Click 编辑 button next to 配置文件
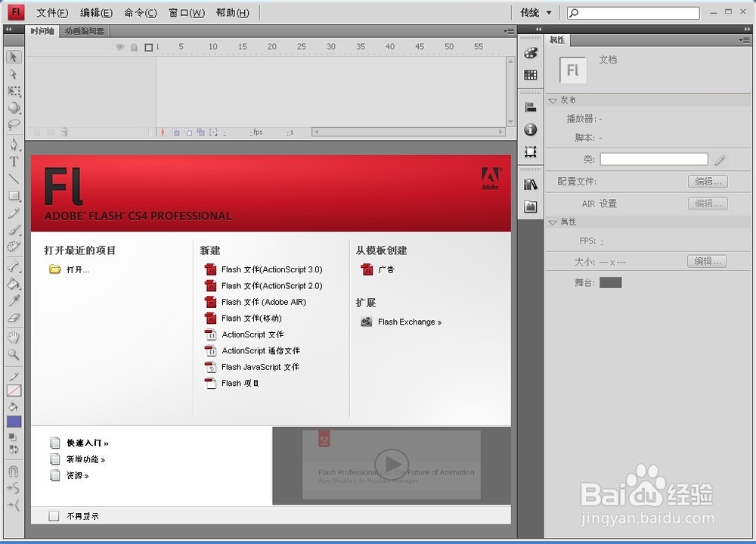The height and width of the screenshot is (544, 756). click(708, 182)
